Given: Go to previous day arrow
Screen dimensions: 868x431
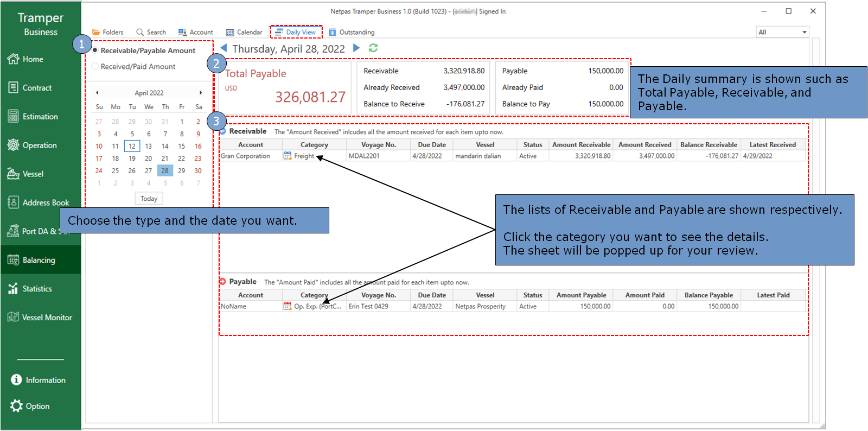Looking at the screenshot, I should pyautogui.click(x=224, y=48).
